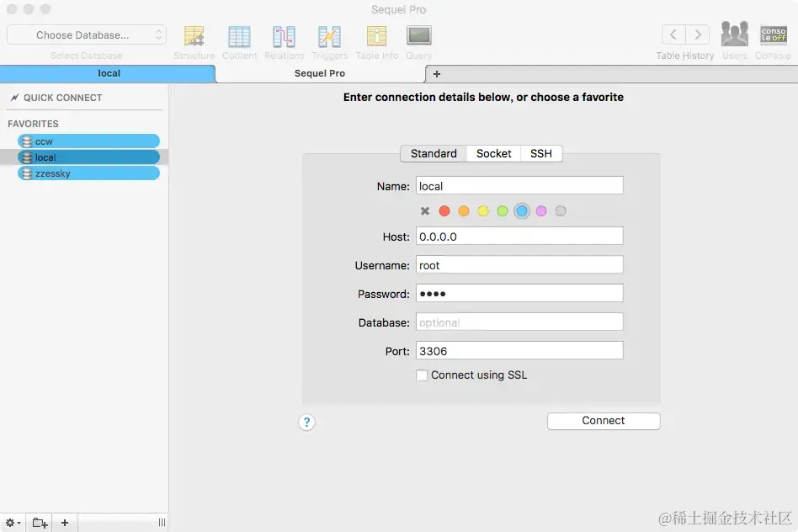Click into the Host field
Viewport: 798px width, 532px height.
click(x=519, y=237)
